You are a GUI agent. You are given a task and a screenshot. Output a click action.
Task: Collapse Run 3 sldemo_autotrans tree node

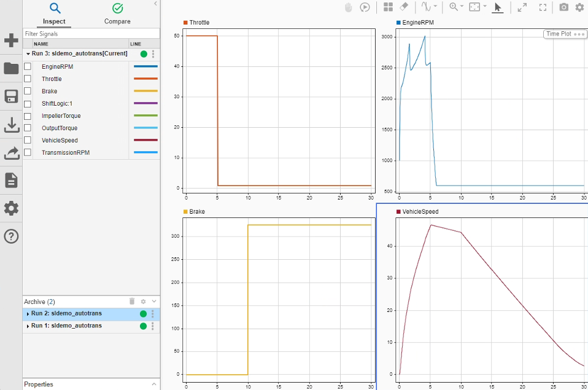pos(28,53)
